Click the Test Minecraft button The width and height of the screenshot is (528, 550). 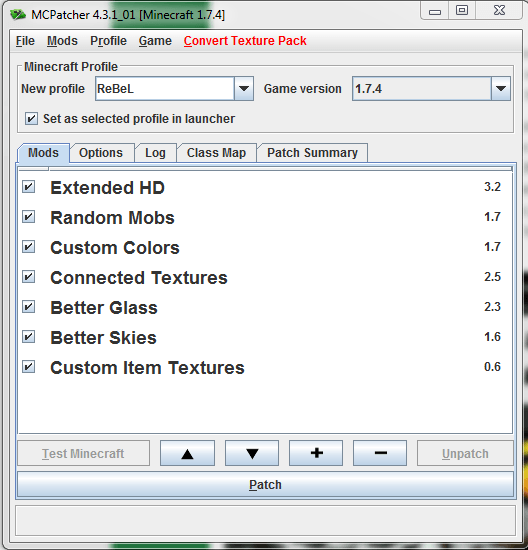tap(83, 453)
